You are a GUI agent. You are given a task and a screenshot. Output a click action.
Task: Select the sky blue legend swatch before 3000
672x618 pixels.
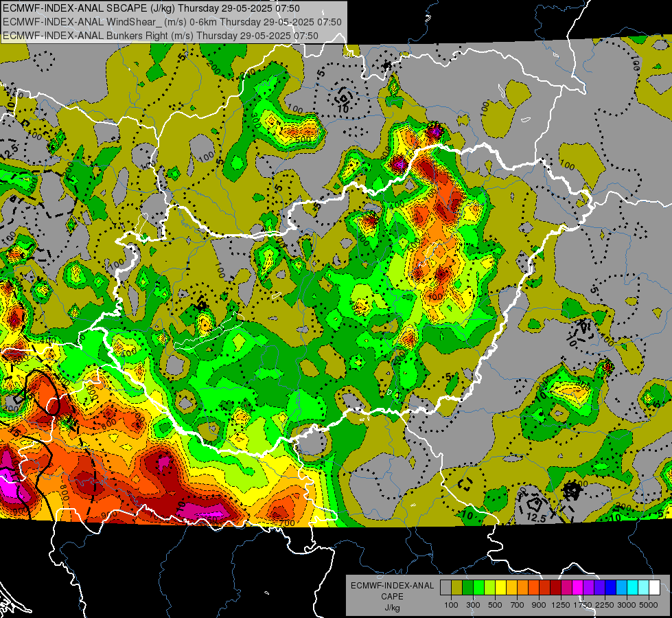pos(622,587)
